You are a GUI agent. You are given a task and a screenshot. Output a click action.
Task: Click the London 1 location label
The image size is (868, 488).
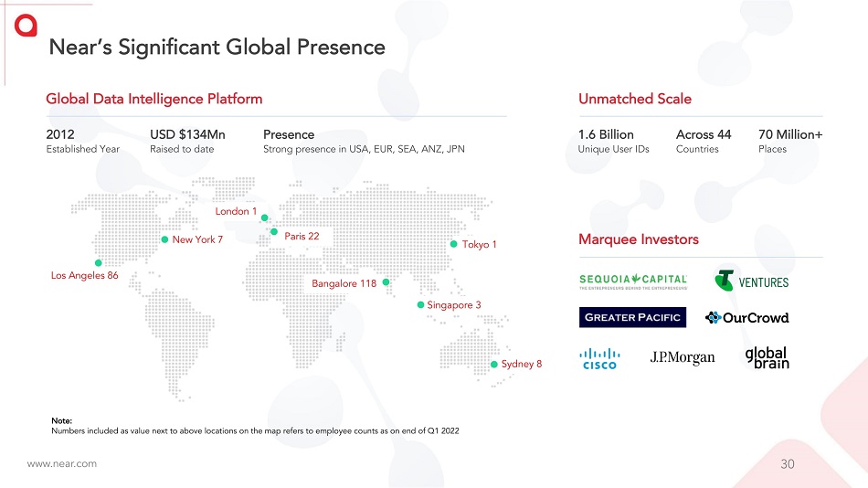[236, 211]
